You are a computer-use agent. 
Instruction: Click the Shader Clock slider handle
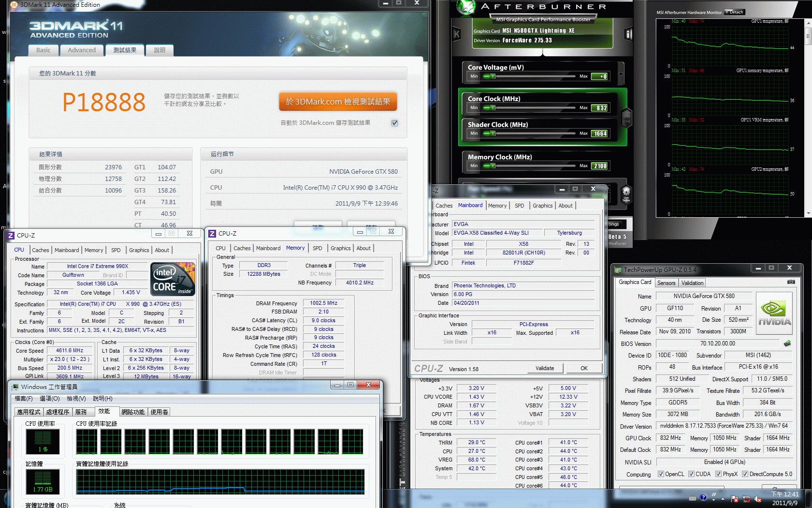coord(493,134)
